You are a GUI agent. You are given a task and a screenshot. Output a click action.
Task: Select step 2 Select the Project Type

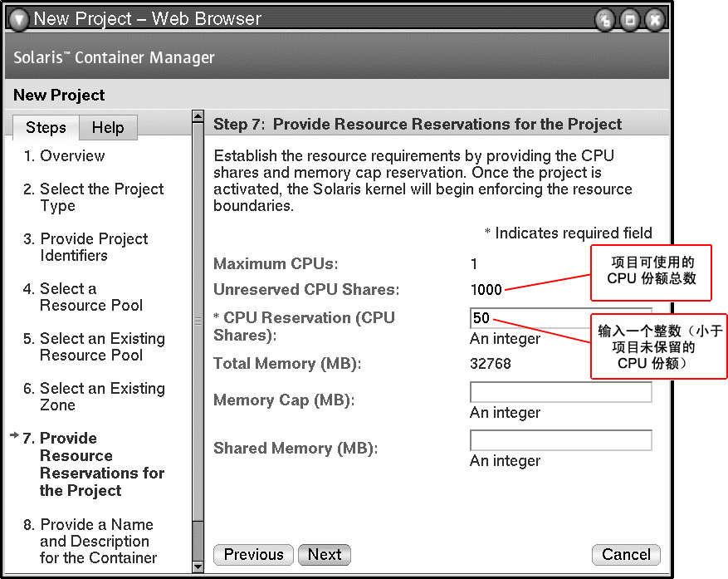[93, 197]
